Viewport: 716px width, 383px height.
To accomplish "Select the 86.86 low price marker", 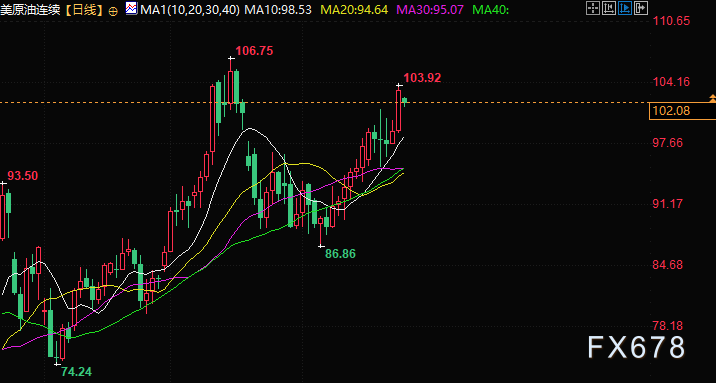I will pos(340,254).
